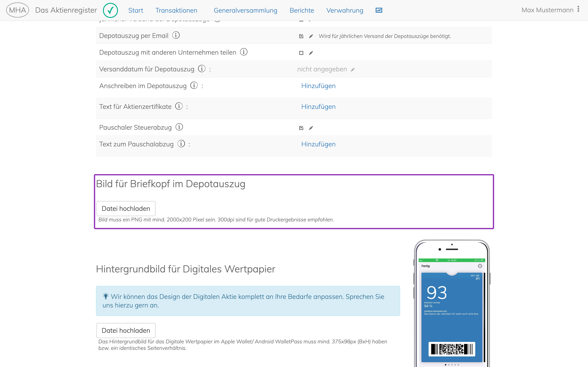Screen dimensions: 588x367
Task: Click the green checkmark circle icon
Action: (x=110, y=10)
